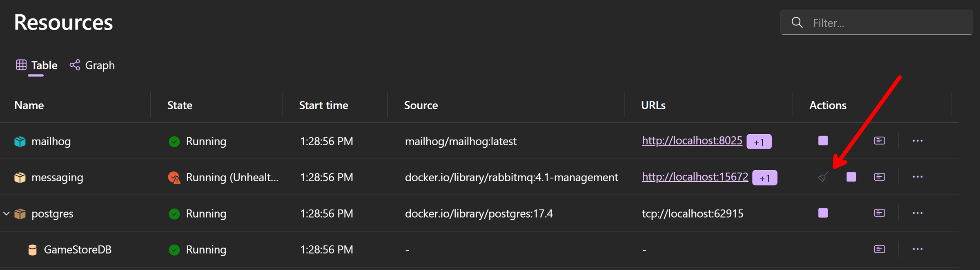Open the localhost:15672 link
980x270 pixels.
[695, 176]
